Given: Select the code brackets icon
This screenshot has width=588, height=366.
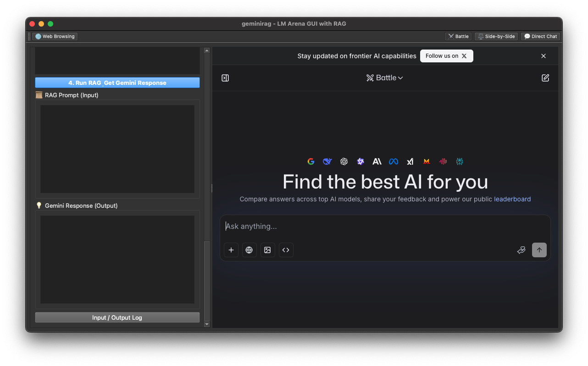Looking at the screenshot, I should (x=286, y=250).
